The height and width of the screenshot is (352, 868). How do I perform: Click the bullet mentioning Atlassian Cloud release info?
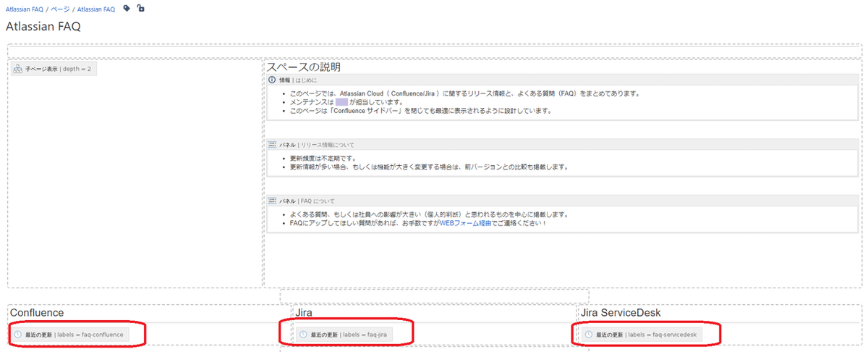(x=464, y=93)
